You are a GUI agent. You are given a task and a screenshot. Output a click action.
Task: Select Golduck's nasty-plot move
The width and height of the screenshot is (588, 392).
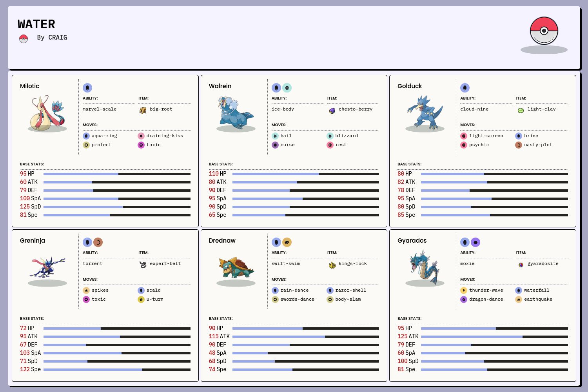[538, 145]
